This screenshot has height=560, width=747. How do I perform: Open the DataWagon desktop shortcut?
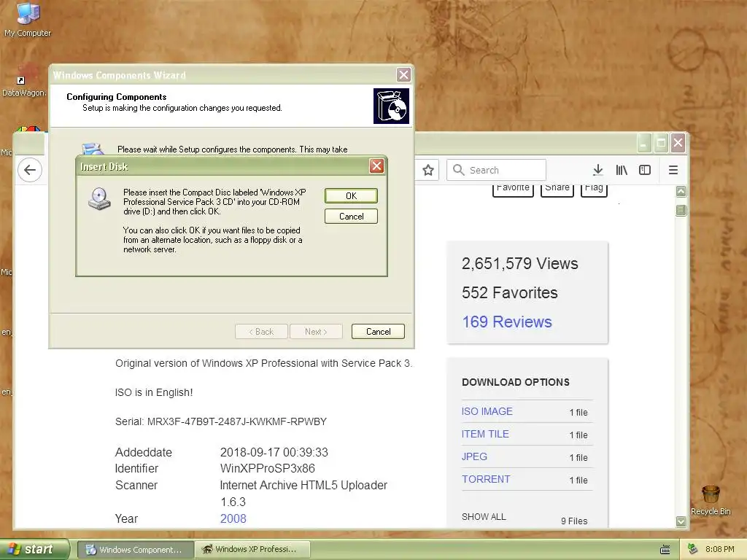click(24, 81)
